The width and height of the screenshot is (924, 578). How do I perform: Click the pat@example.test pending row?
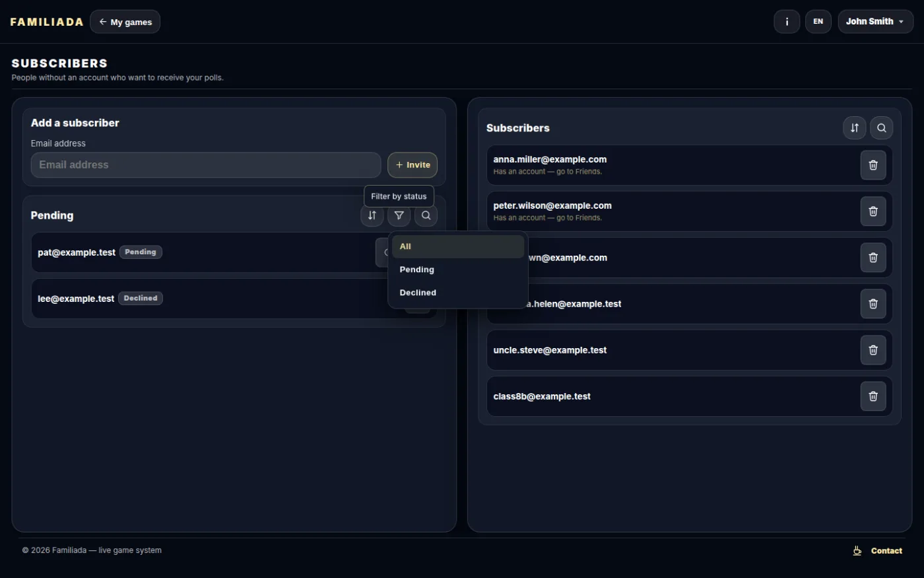point(234,252)
